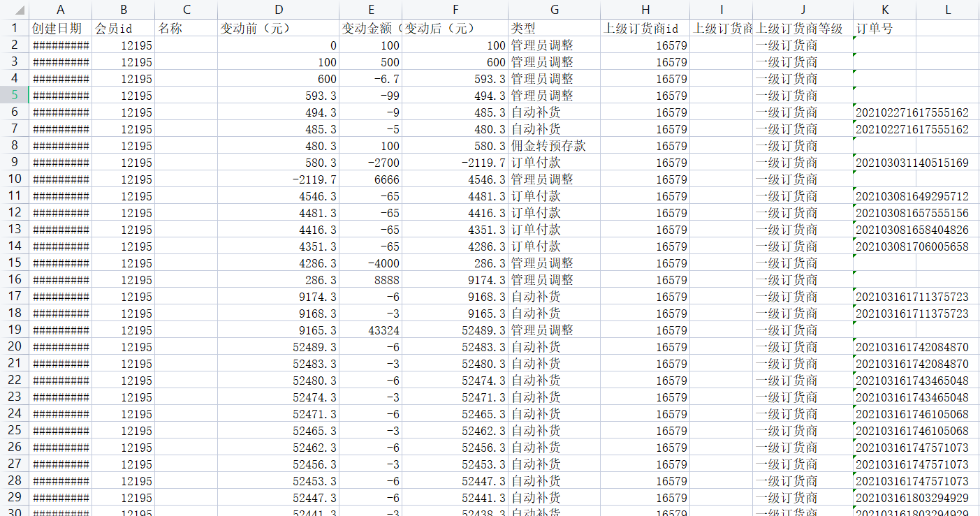Screen dimensions: 980x516
Task: Select the cell with value 8888
Action: coord(370,280)
